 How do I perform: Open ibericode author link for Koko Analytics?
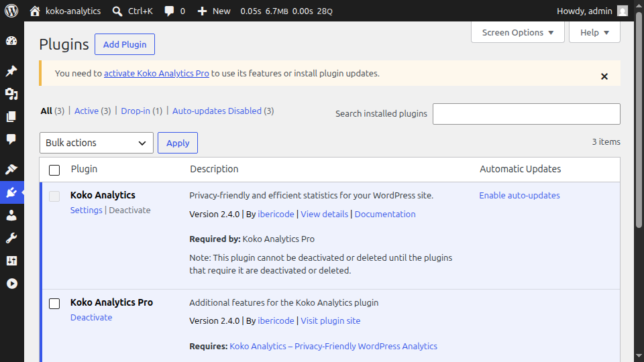[x=276, y=215]
